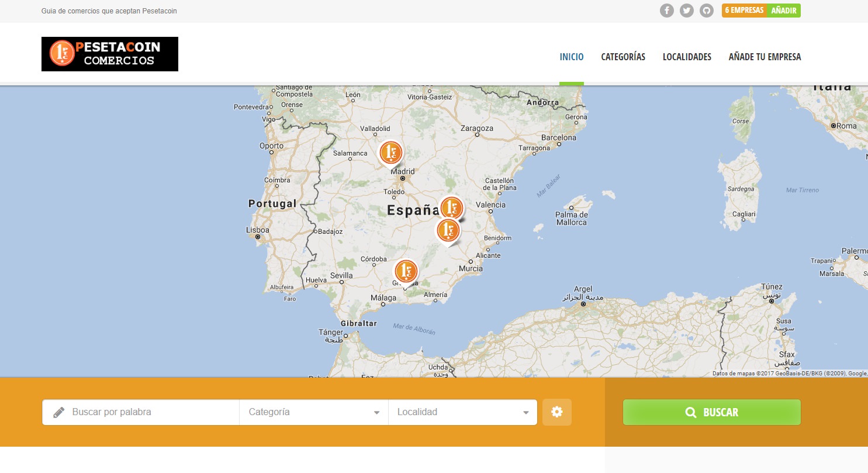Click the Barcelona label on map
868x473 pixels.
559,138
